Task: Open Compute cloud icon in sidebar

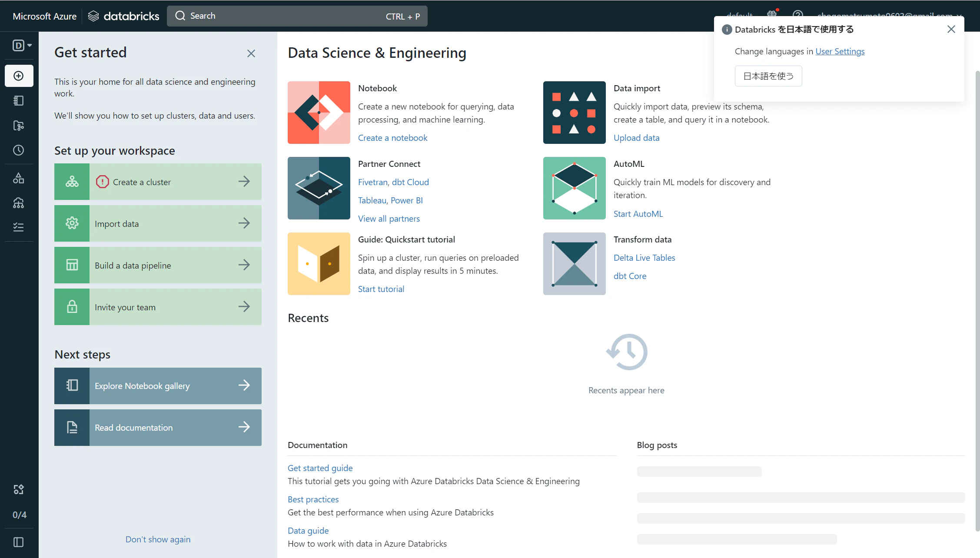Action: (19, 203)
